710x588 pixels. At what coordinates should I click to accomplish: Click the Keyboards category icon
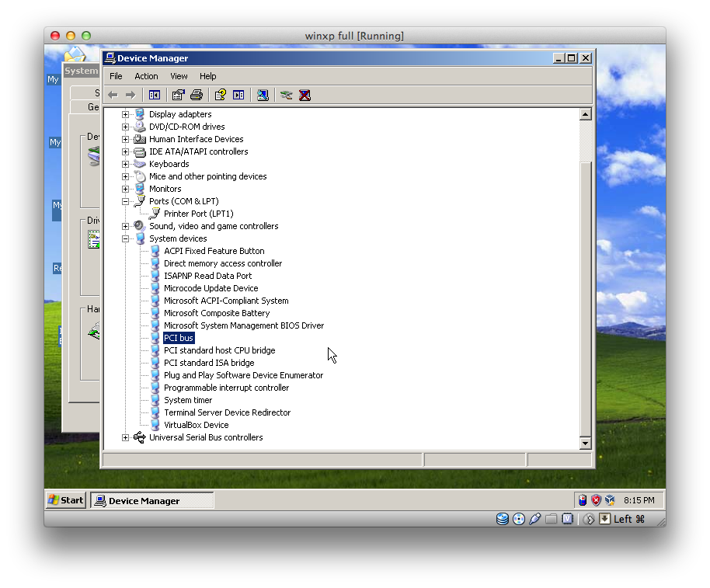pyautogui.click(x=140, y=164)
